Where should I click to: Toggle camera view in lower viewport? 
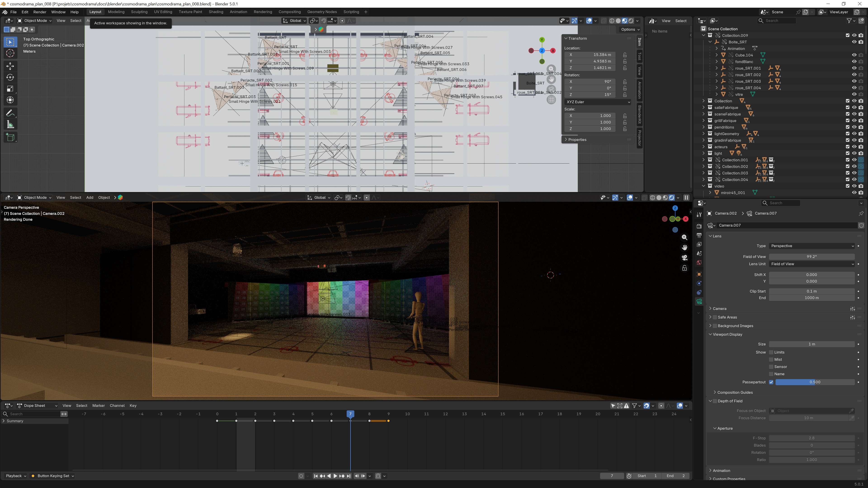[684, 258]
